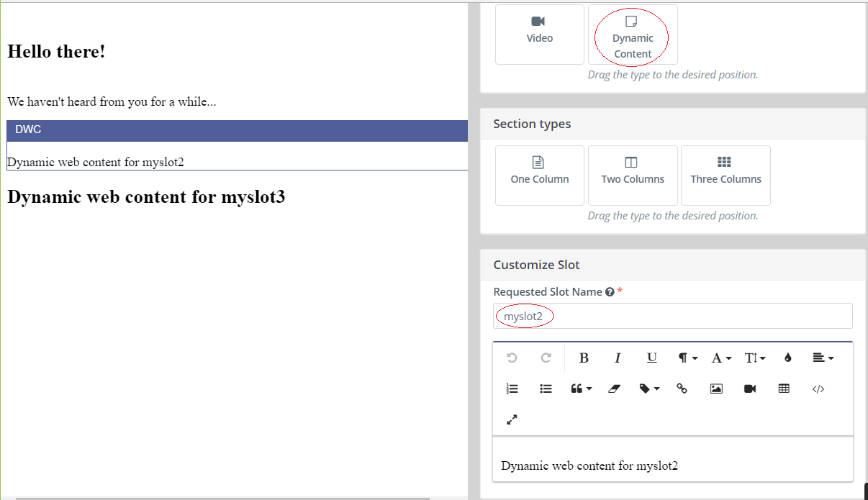868x500 pixels.
Task: Select the Video slot type
Action: (x=540, y=34)
